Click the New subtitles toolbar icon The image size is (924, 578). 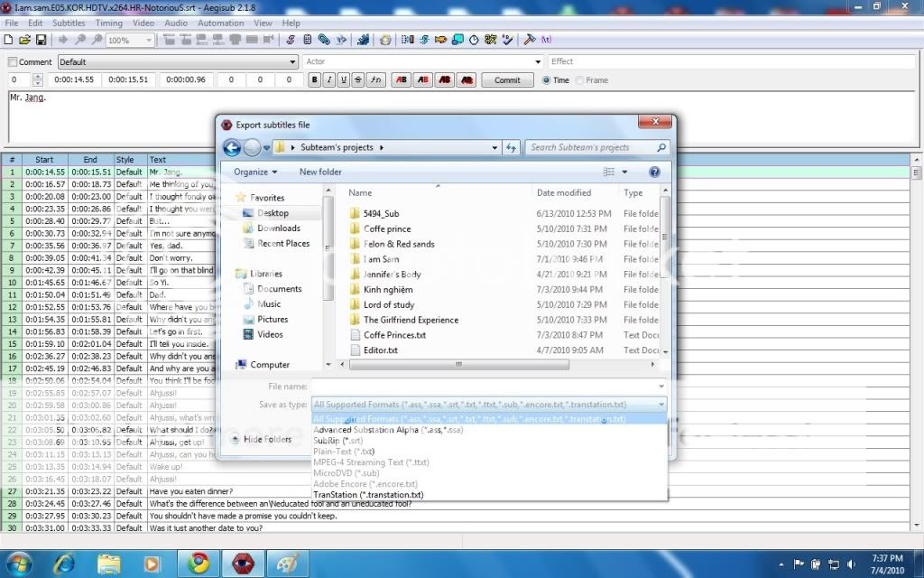8,40
